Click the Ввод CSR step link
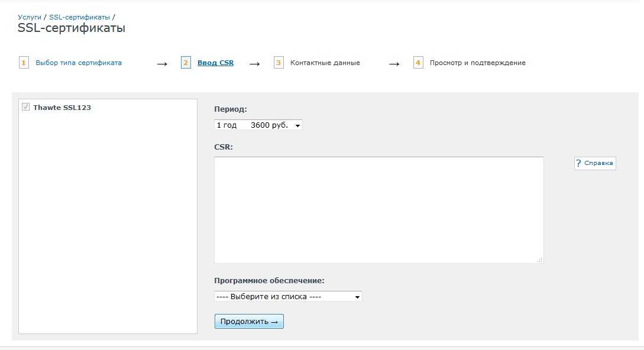The height and width of the screenshot is (350, 644). pyautogui.click(x=215, y=63)
